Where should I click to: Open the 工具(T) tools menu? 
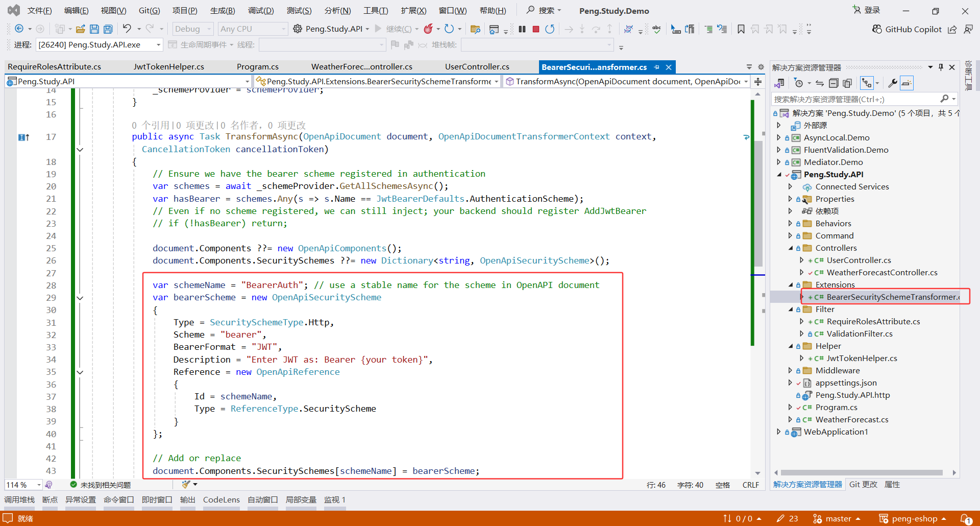(376, 11)
